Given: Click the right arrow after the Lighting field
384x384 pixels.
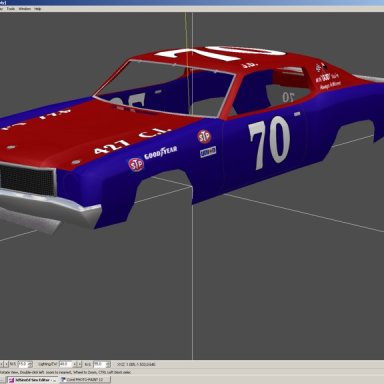Looking at the screenshot, I should click(79, 364).
